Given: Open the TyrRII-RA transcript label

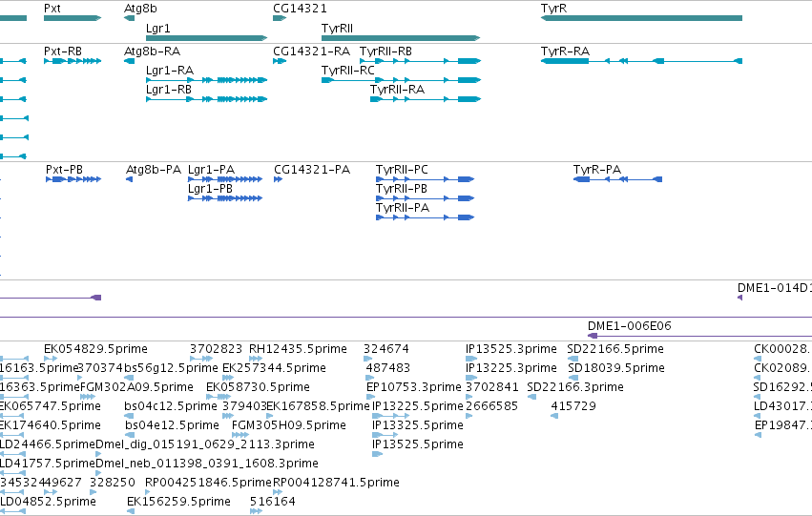Looking at the screenshot, I should (x=397, y=90).
